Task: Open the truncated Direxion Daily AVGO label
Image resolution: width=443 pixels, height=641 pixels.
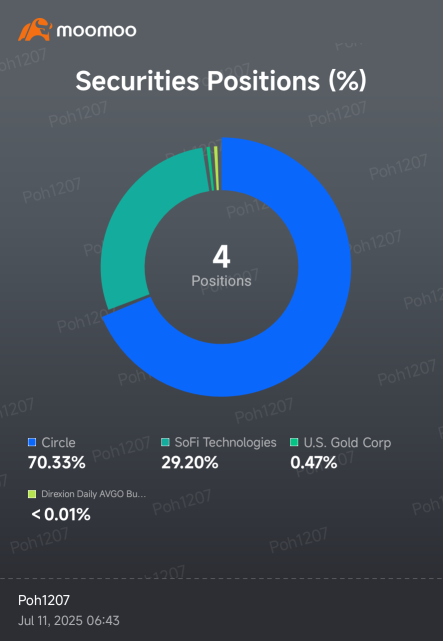Action: click(x=94, y=494)
